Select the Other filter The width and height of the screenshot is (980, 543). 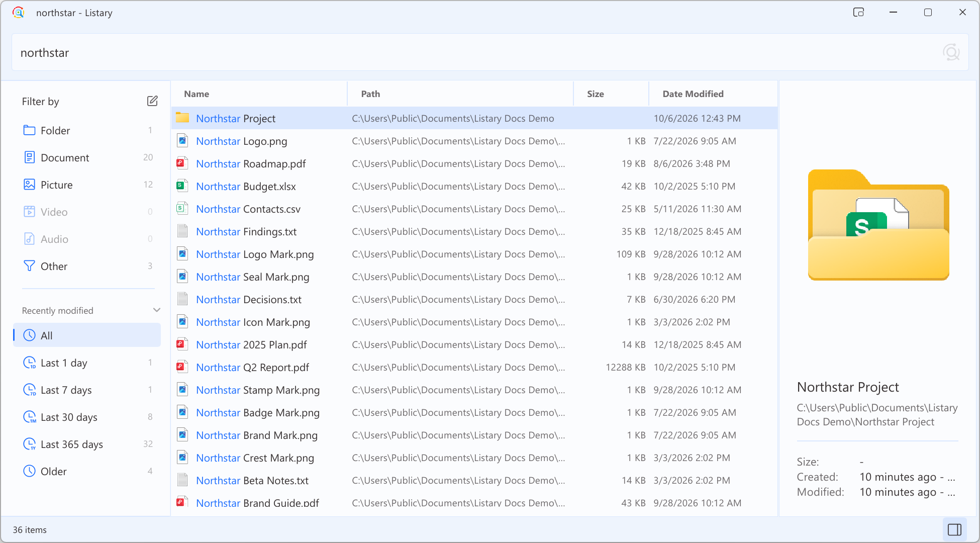(87, 266)
